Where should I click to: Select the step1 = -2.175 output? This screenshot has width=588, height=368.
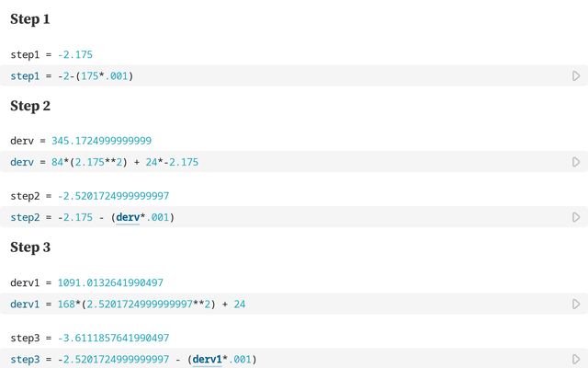coord(51,55)
